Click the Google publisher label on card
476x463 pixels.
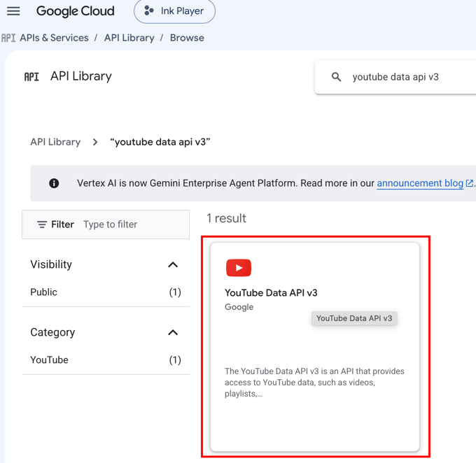click(x=239, y=307)
